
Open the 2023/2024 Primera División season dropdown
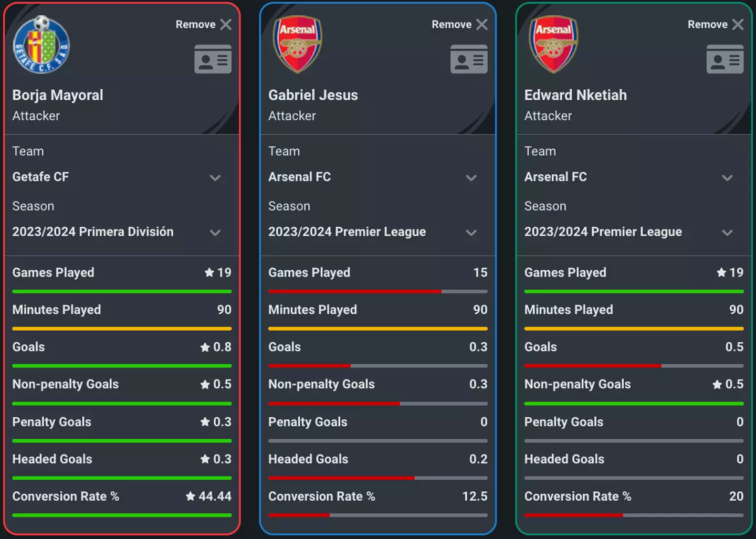pyautogui.click(x=215, y=232)
